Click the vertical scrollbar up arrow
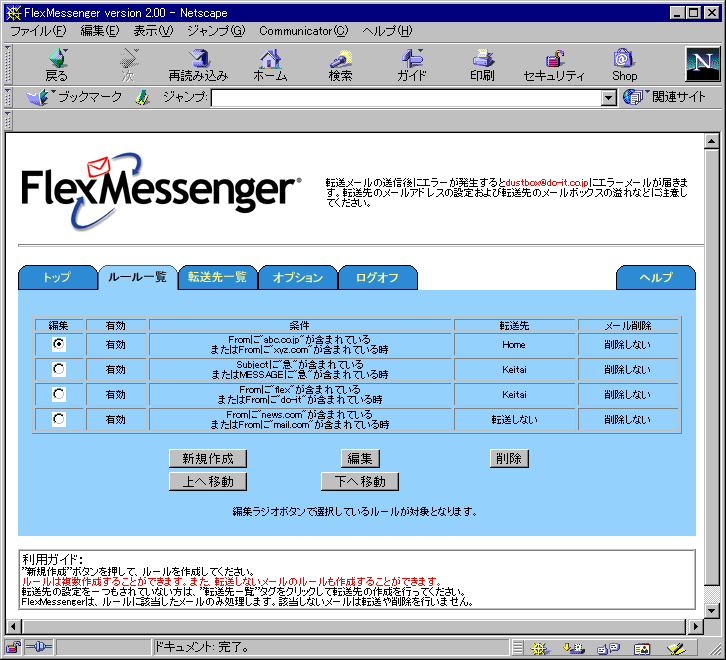The height and width of the screenshot is (660, 726). click(x=712, y=141)
